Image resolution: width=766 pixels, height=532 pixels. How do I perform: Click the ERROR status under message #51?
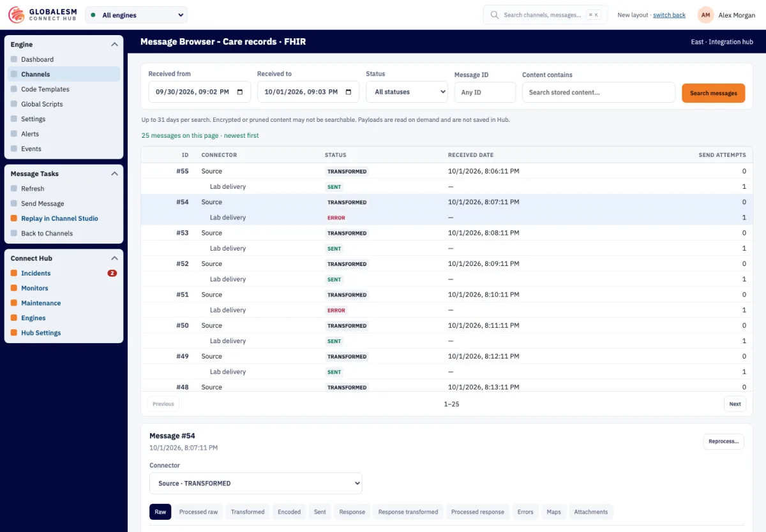coord(336,310)
